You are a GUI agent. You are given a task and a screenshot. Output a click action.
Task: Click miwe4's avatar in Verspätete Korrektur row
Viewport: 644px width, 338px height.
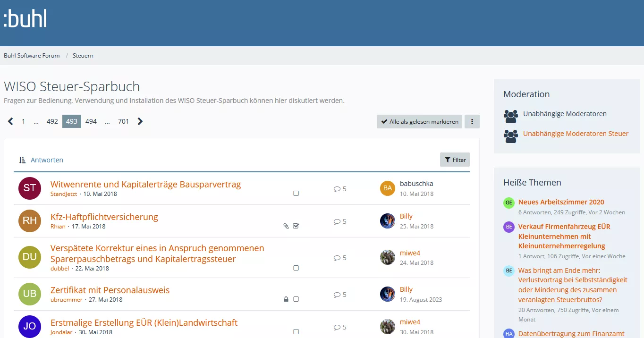coord(388,257)
